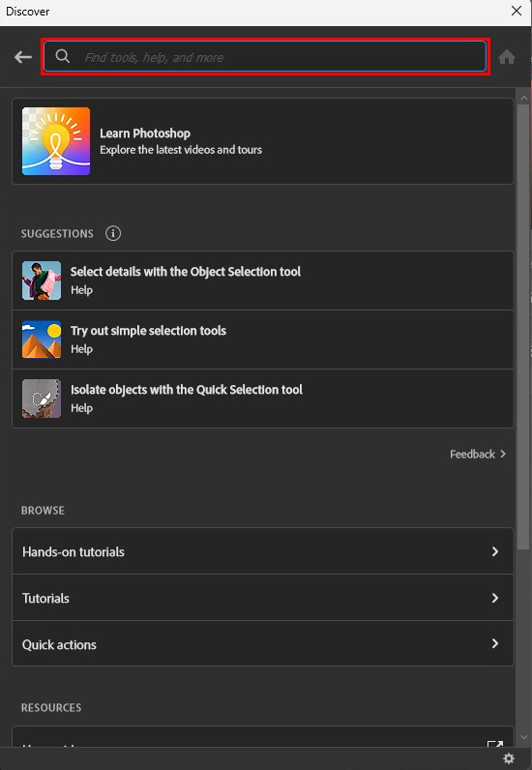Expand the chevron next to Feedback

point(503,455)
